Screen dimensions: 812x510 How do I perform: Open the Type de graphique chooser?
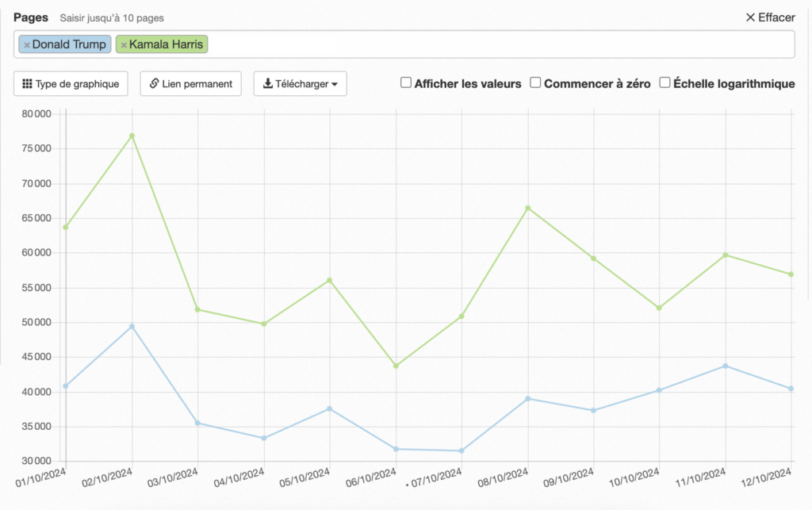71,84
